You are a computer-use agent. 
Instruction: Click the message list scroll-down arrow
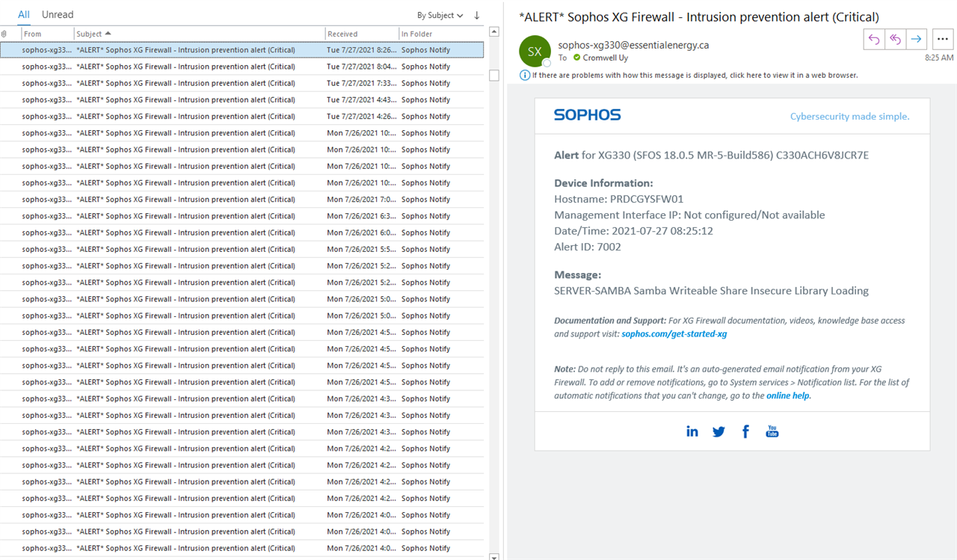coord(493,556)
